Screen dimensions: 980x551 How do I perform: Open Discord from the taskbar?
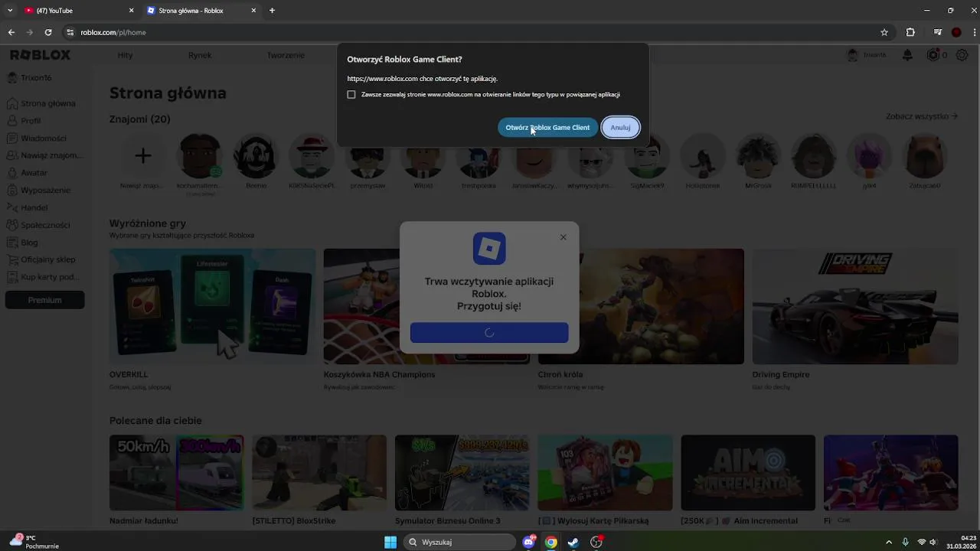pyautogui.click(x=528, y=542)
